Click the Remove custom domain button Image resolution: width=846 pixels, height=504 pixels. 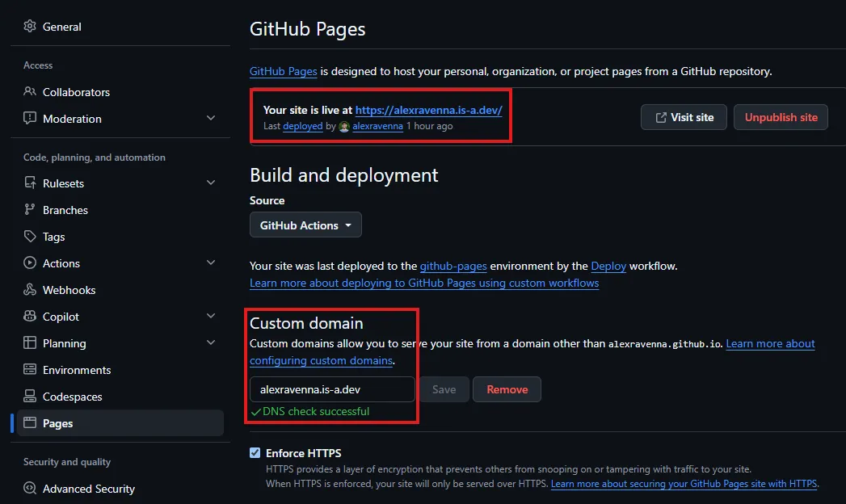click(507, 389)
